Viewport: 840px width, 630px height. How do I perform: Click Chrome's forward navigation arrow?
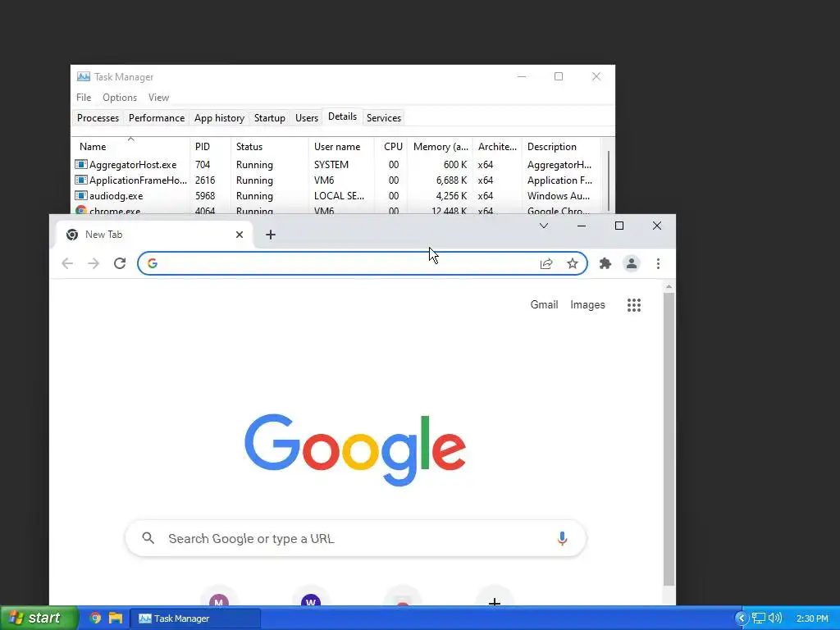pyautogui.click(x=94, y=263)
